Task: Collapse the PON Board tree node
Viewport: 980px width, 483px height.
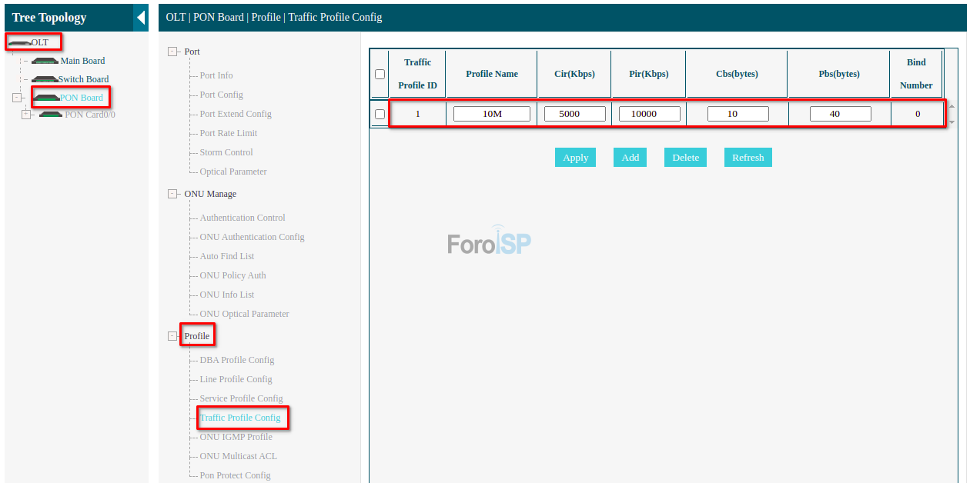Action: tap(17, 98)
